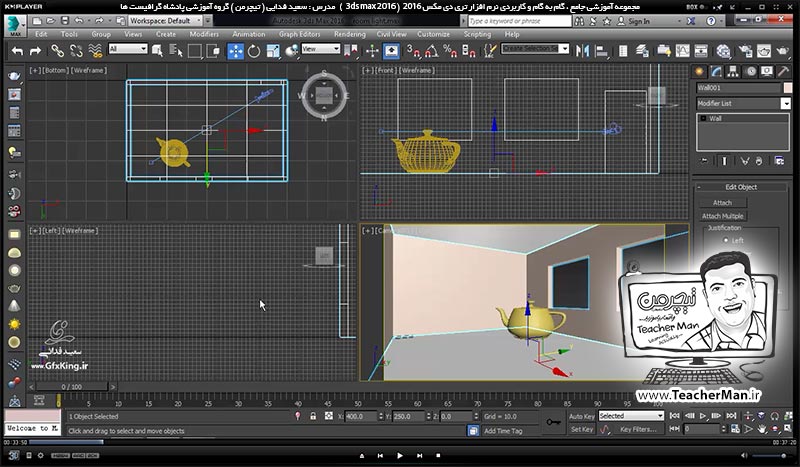Open the Modifiers menu
Image resolution: width=800 pixels, height=467 pixels.
click(x=204, y=34)
